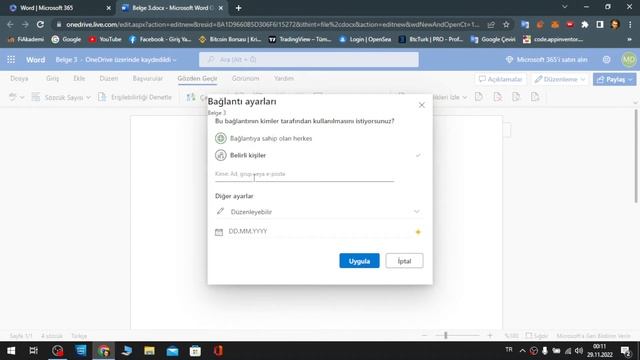Click the yellow premium star icon
Viewport: 640px width, 360px height.
tap(418, 232)
